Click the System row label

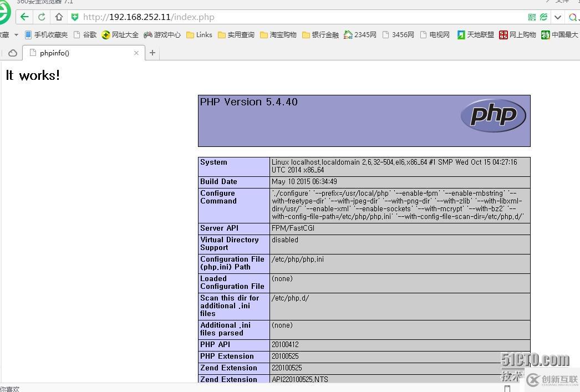[x=214, y=162]
